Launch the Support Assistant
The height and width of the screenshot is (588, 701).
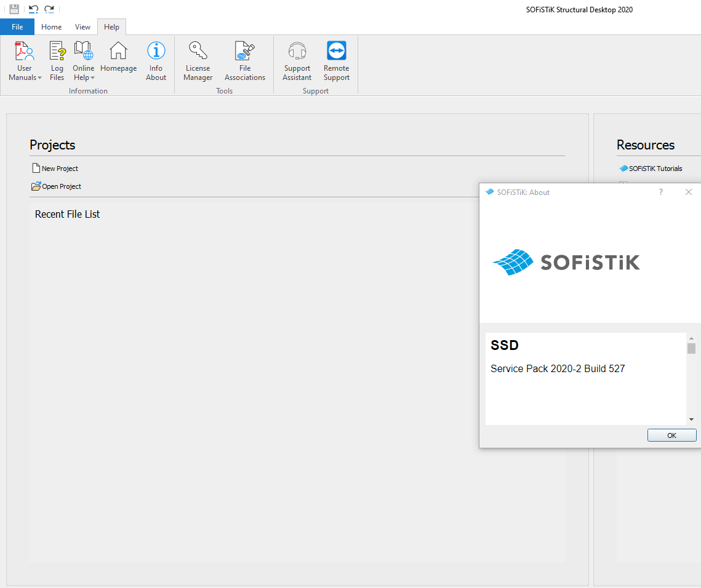pos(297,60)
